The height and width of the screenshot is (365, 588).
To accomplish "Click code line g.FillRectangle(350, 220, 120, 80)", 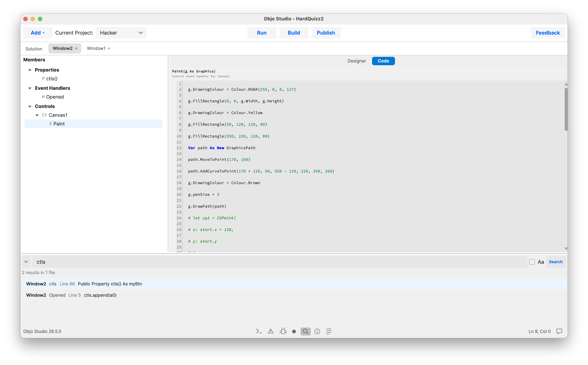I will click(229, 136).
